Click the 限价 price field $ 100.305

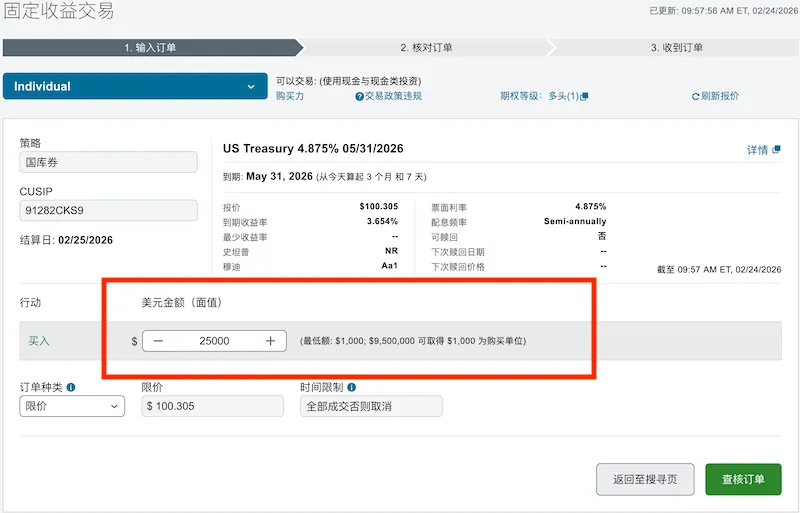coord(212,406)
